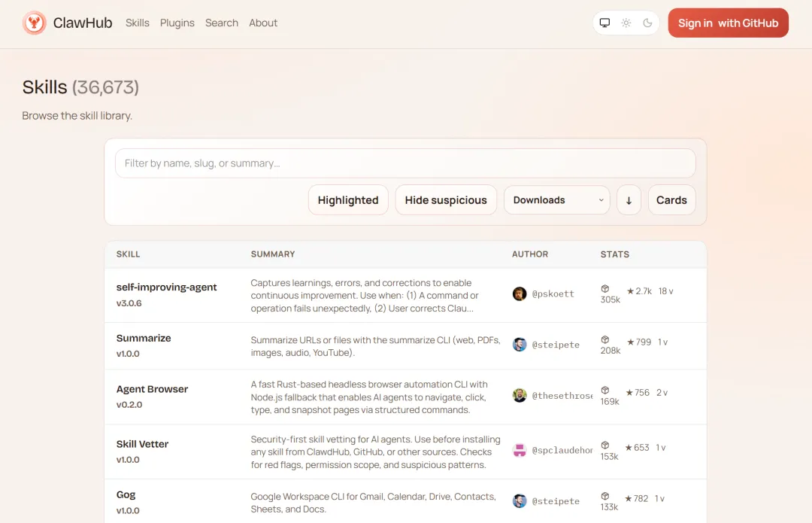Click the @thesethrose author avatar
Viewport: 812px width, 523px height.
[x=520, y=395]
